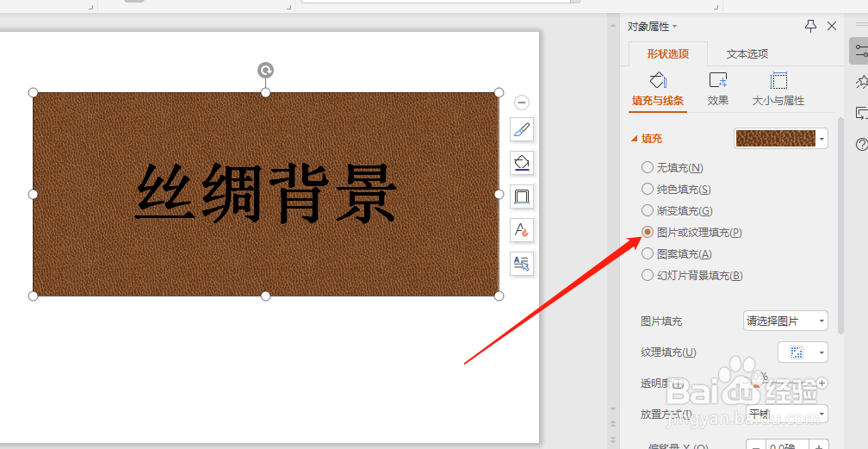This screenshot has height=449, width=868.
Task: Click the collapse (minus) button beside the shape
Action: pos(522,103)
